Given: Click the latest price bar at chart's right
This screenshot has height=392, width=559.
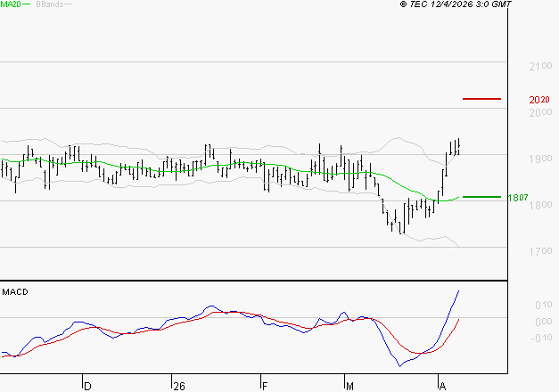Looking at the screenshot, I should click(x=458, y=146).
